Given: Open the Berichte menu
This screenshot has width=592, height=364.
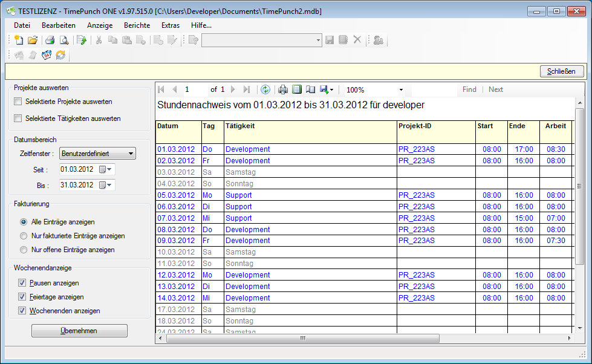Looking at the screenshot, I should (137, 25).
